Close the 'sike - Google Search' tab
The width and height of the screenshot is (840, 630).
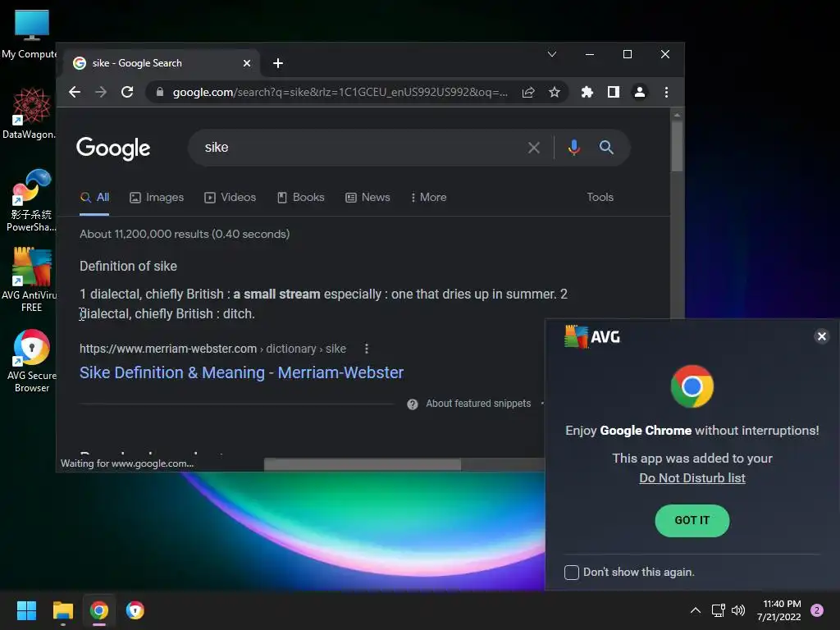247,63
